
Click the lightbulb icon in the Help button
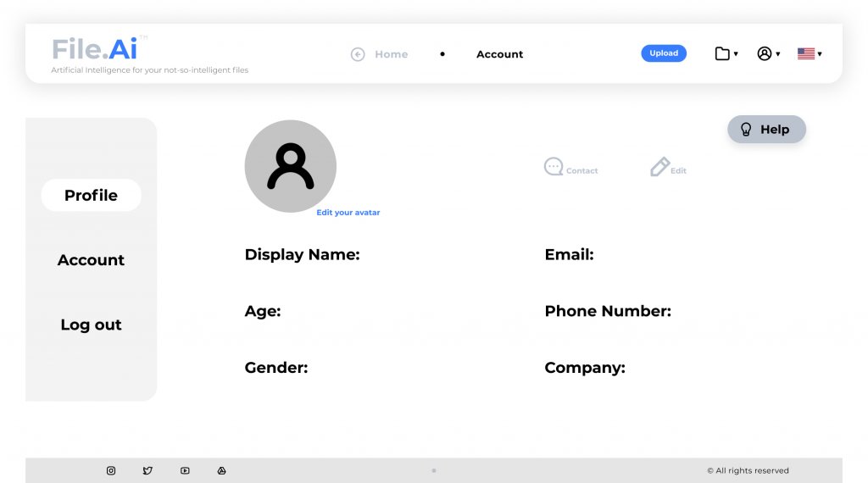click(746, 130)
